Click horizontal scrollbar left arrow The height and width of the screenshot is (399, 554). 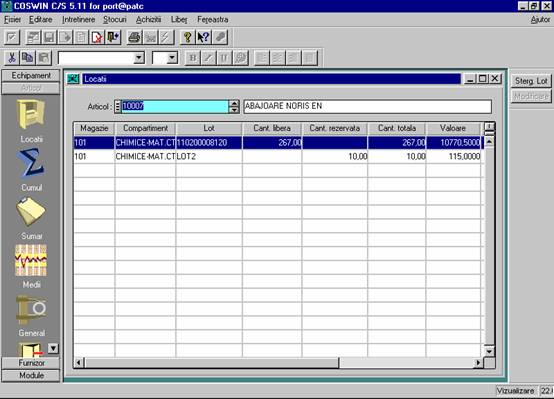78,363
